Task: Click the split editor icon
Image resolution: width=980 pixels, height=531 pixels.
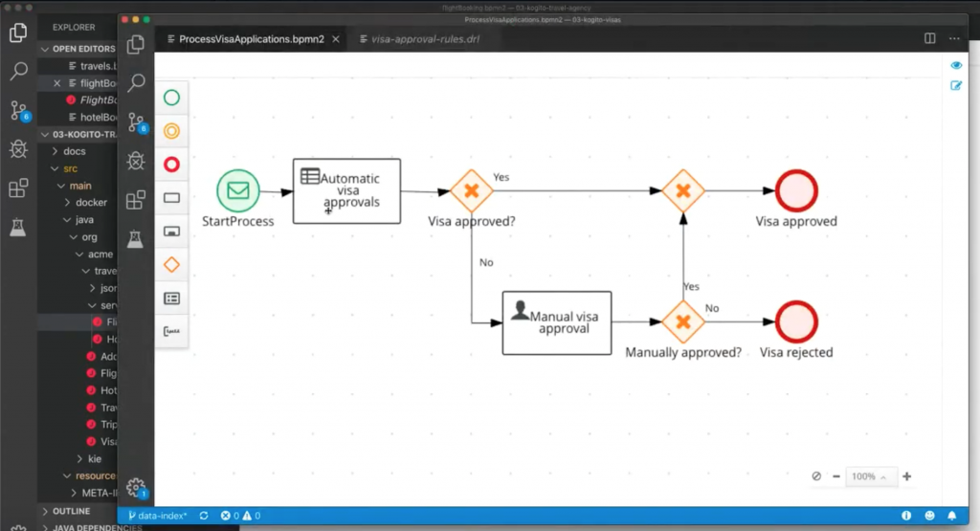Action: click(929, 38)
